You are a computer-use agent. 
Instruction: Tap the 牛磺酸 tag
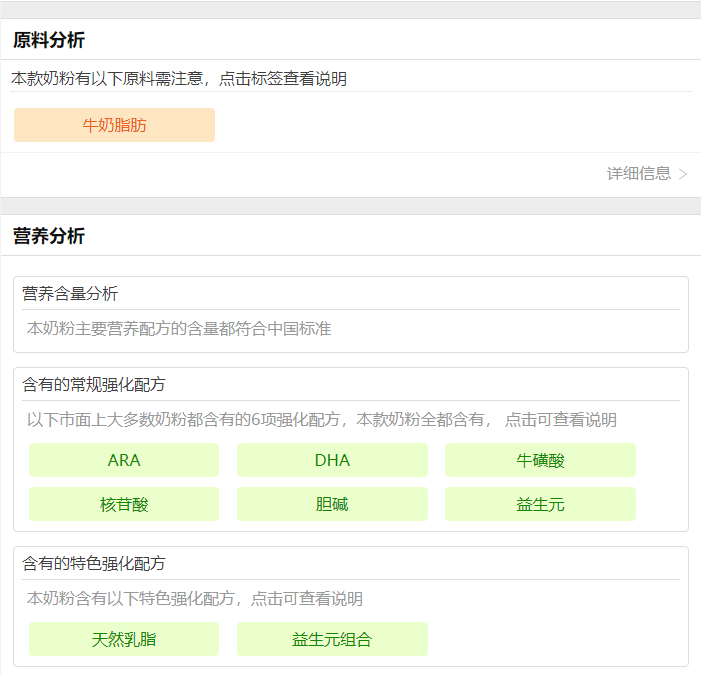coord(540,460)
